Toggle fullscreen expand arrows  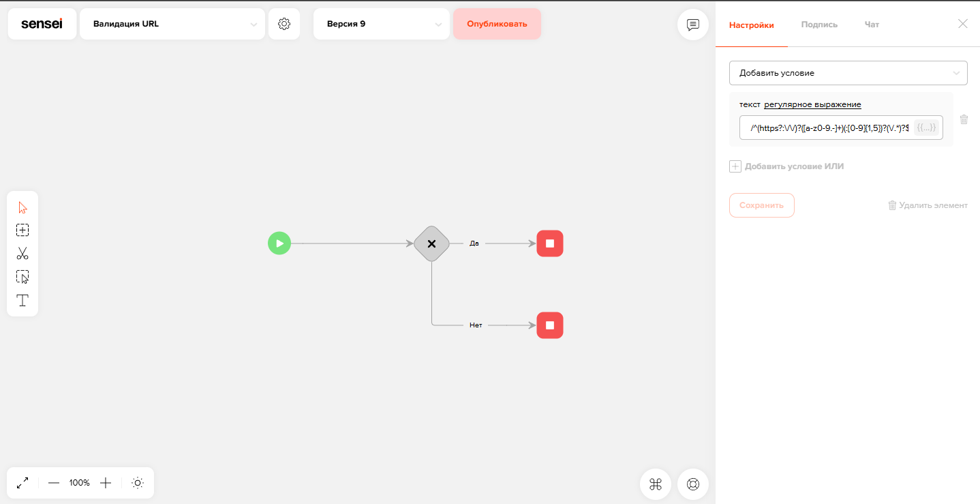22,483
